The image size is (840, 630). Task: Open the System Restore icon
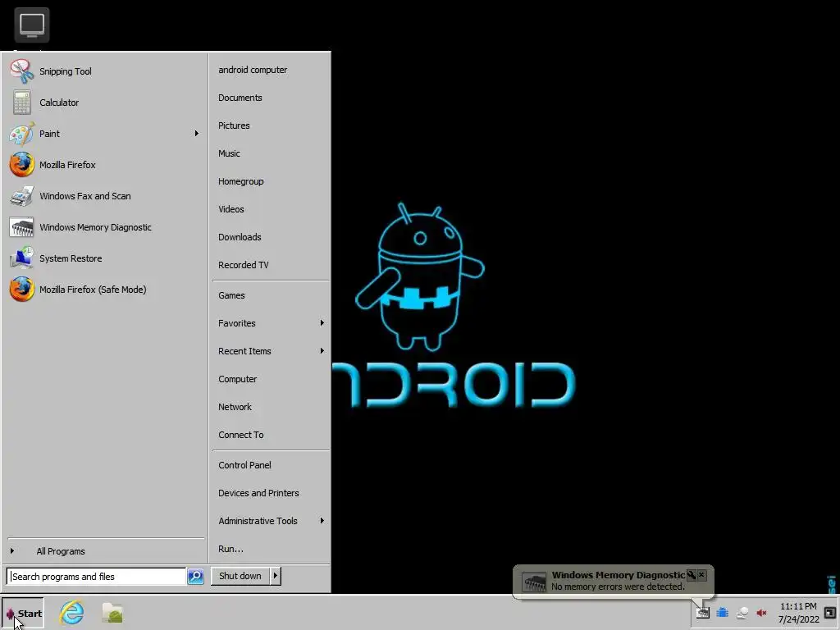[22, 258]
